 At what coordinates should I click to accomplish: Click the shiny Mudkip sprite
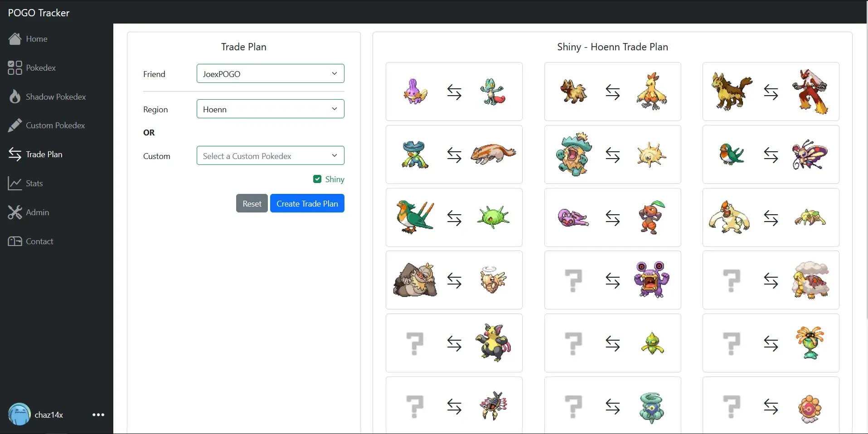point(415,92)
